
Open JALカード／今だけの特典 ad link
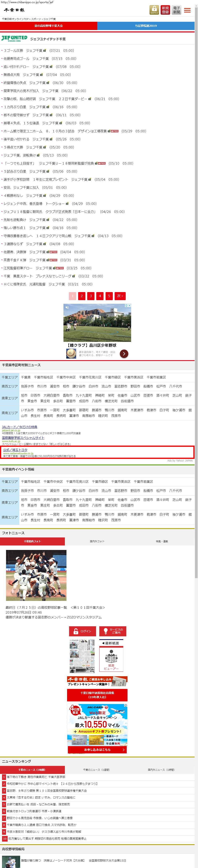click(x=20, y=427)
